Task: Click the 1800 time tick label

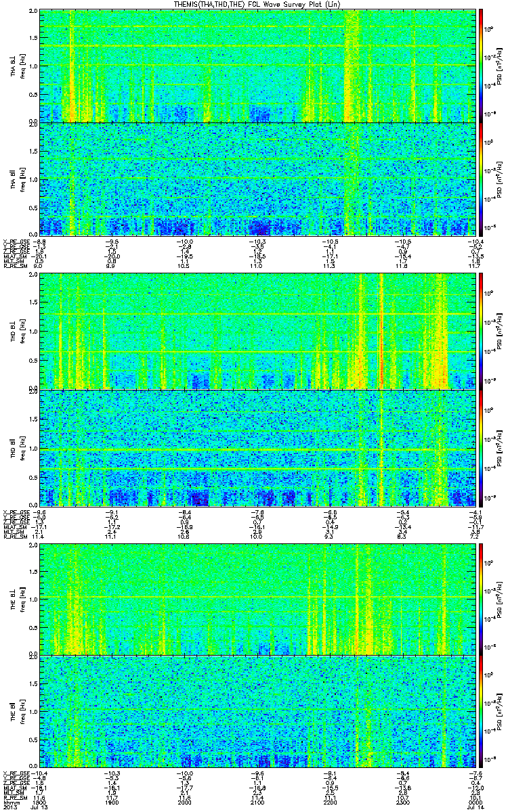Action: pos(41,802)
